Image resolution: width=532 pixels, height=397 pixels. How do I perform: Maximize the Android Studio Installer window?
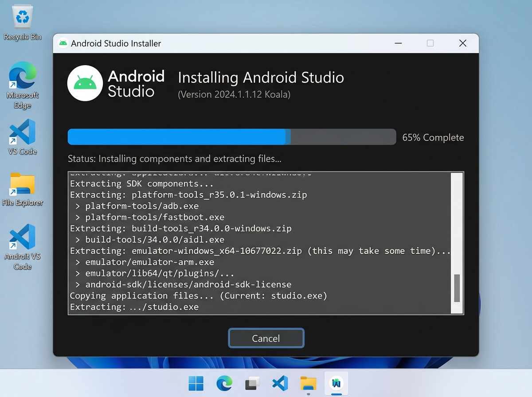(430, 43)
